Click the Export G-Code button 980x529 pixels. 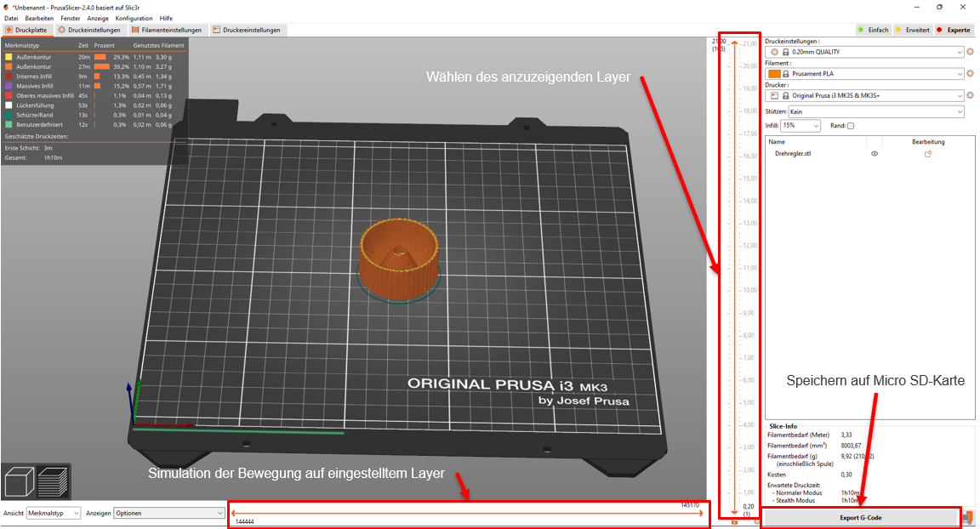click(860, 517)
